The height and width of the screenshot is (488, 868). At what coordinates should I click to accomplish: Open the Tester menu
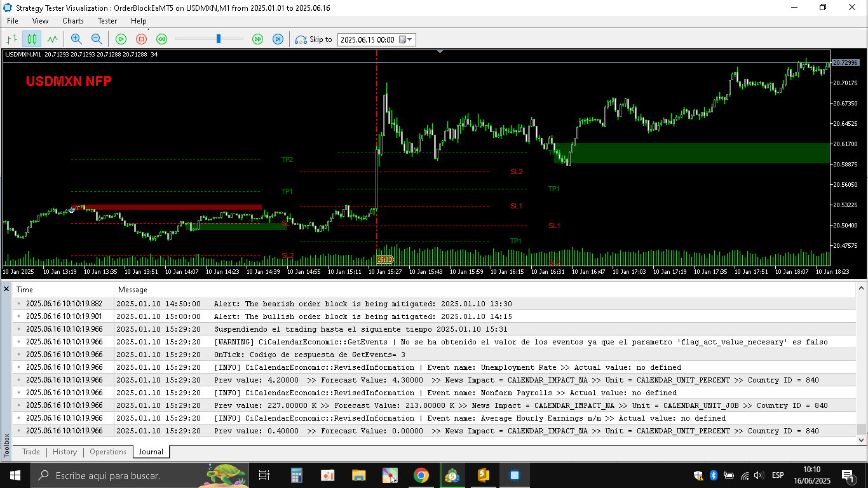pos(107,21)
